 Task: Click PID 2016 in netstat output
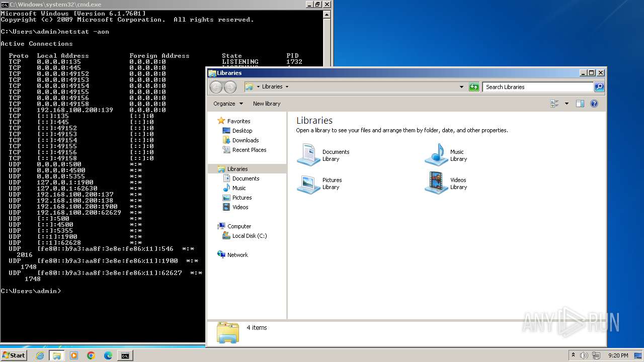25,255
